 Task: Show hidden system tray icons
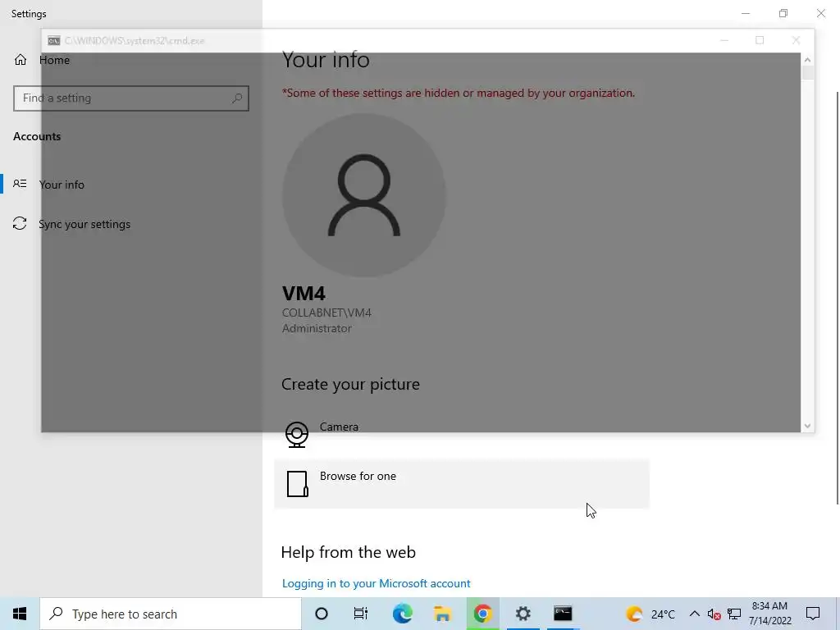coord(694,614)
